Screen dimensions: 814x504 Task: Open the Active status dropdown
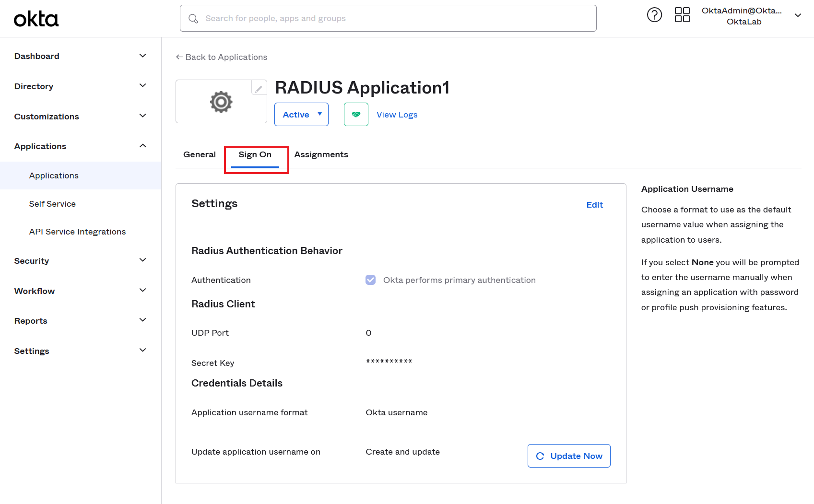click(x=301, y=115)
